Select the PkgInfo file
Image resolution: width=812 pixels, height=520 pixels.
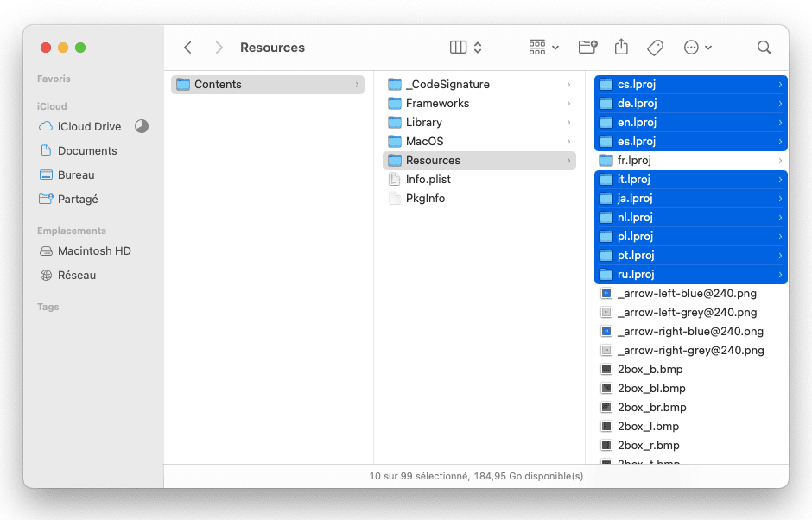pos(479,199)
